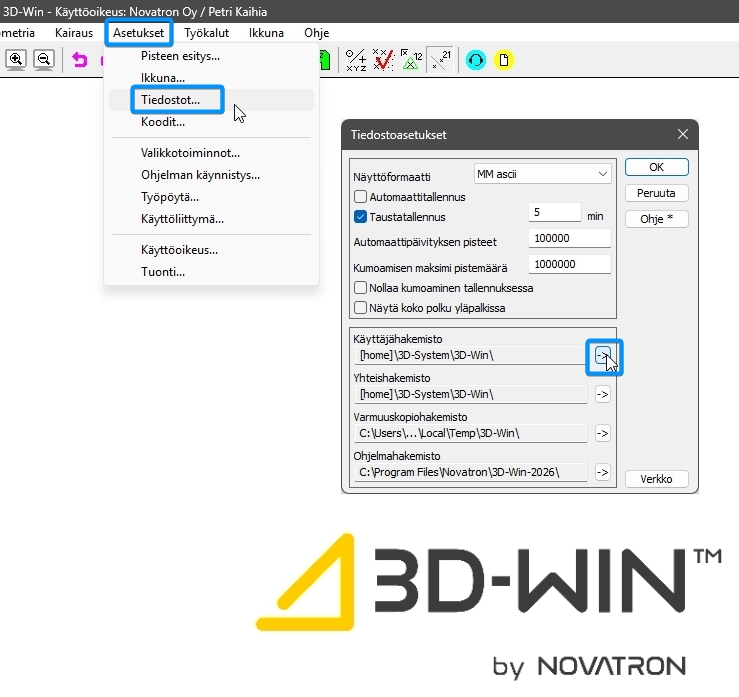This screenshot has height=697, width=739.
Task: Open the Ikkuna menu in menu bar
Action: (266, 33)
